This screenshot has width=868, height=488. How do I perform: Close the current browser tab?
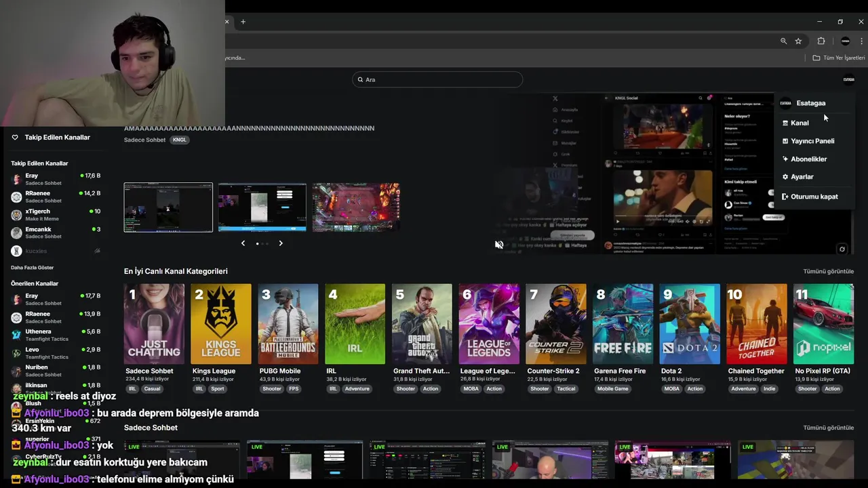point(227,22)
